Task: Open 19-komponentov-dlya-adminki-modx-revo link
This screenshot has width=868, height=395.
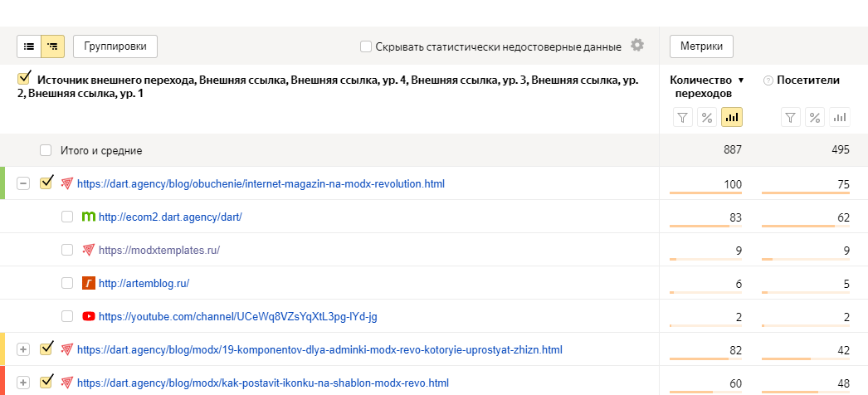Action: click(319, 349)
